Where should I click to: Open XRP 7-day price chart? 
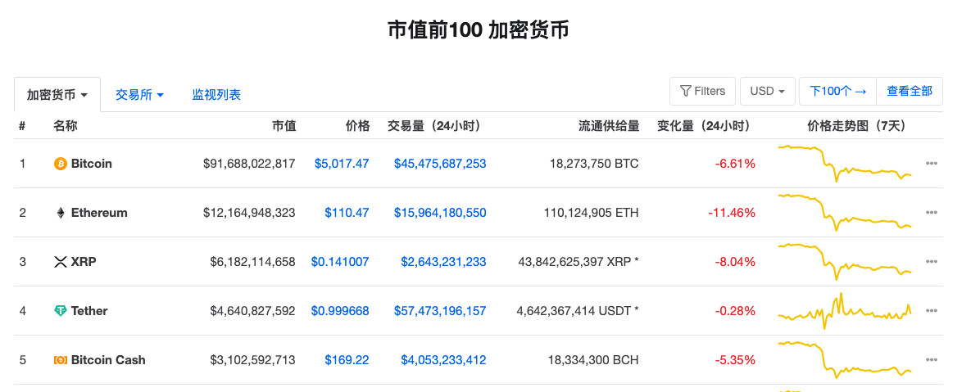845,261
